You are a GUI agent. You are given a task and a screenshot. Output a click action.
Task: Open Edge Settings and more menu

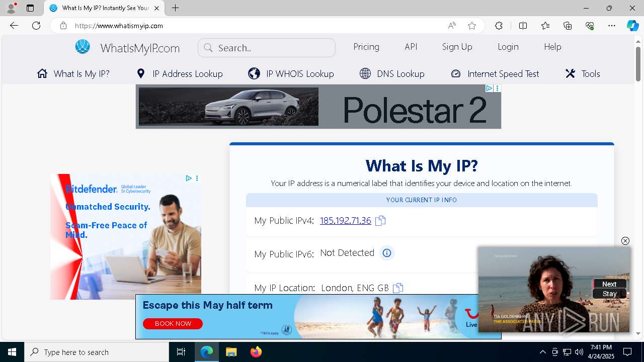coord(612,26)
